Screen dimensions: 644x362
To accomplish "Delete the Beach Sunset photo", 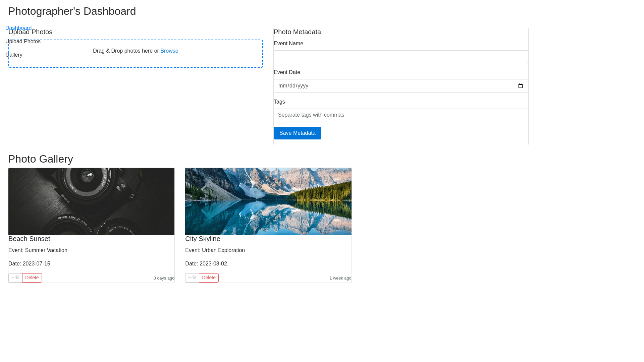I will point(32,278).
